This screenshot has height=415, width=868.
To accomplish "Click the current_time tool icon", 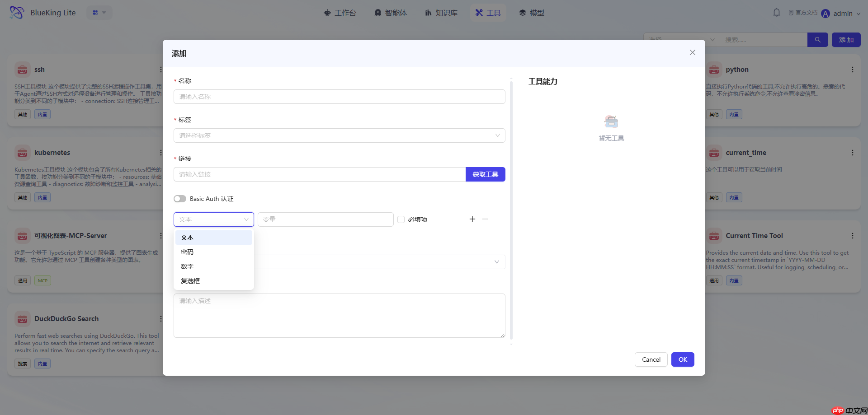I will (714, 153).
